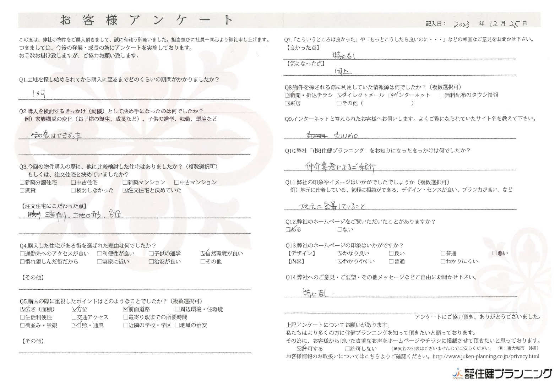Check the わかりにくい content checkbox

[x=443, y=262]
